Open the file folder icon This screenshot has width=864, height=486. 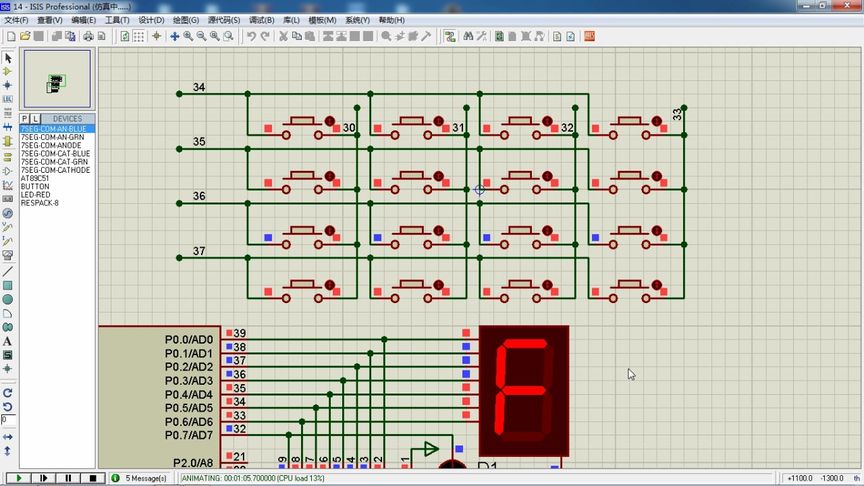[x=25, y=36]
